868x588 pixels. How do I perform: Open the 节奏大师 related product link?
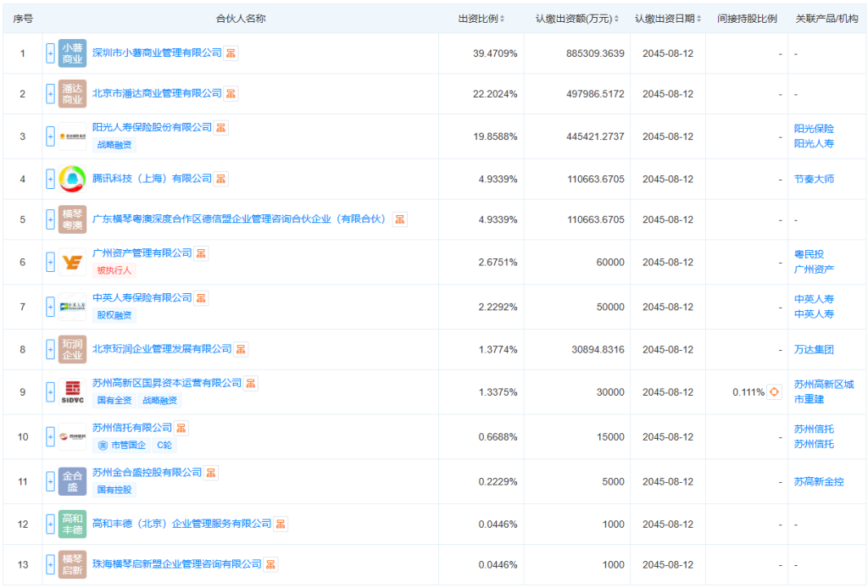pos(814,179)
